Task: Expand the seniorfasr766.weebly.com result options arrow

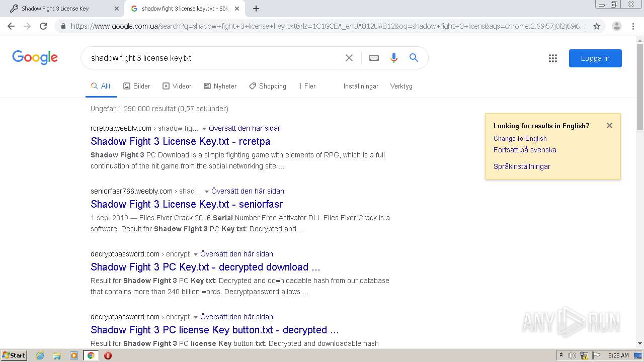Action: point(207,192)
